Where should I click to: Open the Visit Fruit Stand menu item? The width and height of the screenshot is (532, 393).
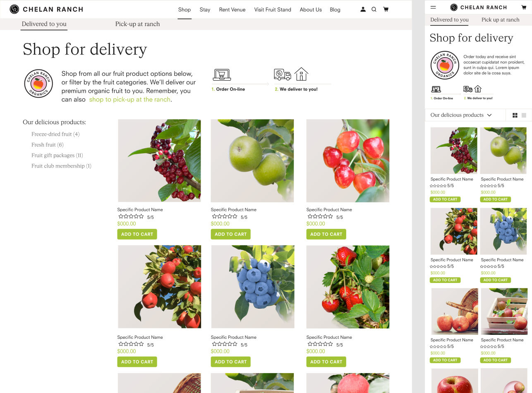(x=273, y=10)
